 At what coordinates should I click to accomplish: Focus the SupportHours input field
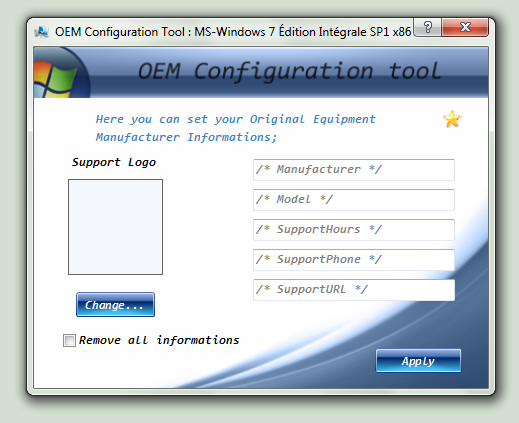point(354,230)
